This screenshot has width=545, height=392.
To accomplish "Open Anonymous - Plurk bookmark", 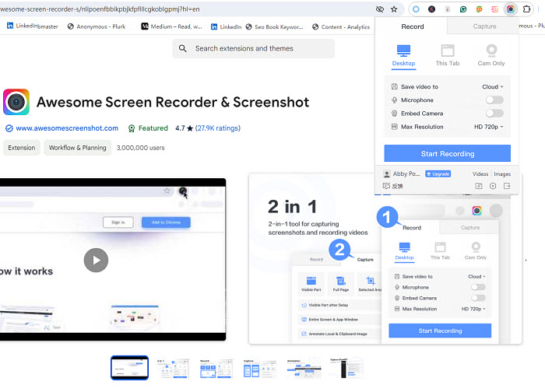I will click(97, 26).
